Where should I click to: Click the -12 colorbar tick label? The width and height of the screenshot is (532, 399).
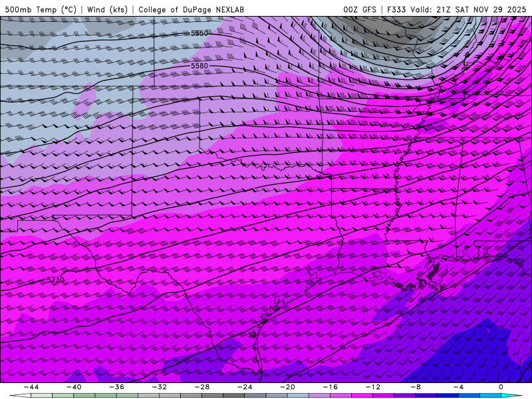373,387
